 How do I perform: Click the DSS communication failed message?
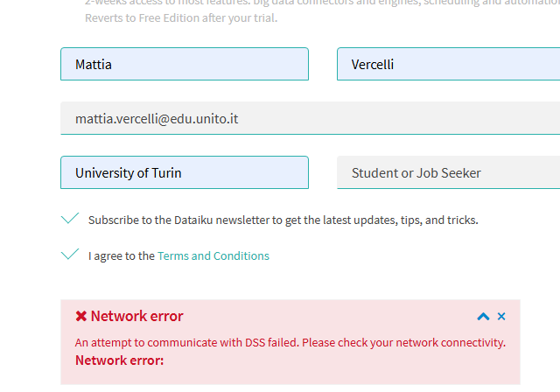[x=290, y=342]
